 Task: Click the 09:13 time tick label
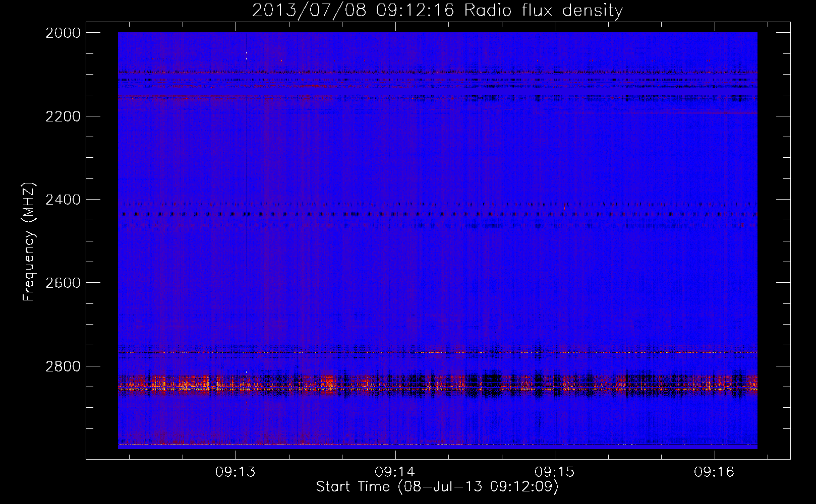point(236,472)
